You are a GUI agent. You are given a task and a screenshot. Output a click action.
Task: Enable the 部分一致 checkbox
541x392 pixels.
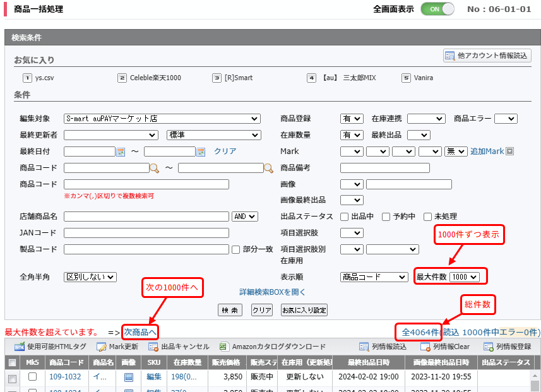[x=236, y=249]
